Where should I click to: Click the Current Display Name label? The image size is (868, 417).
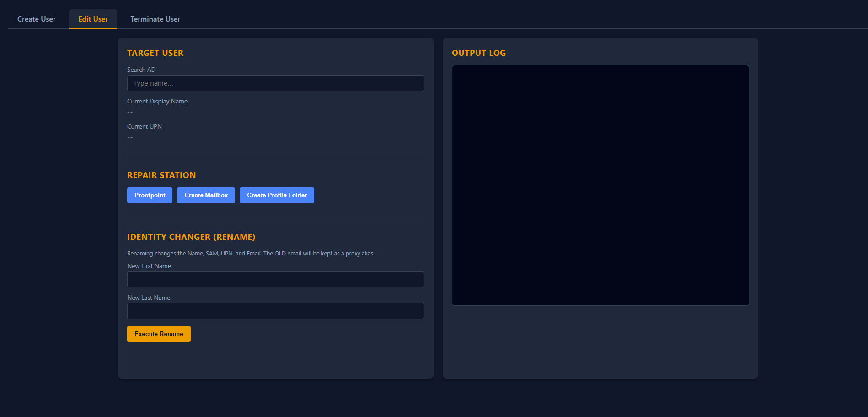click(157, 102)
